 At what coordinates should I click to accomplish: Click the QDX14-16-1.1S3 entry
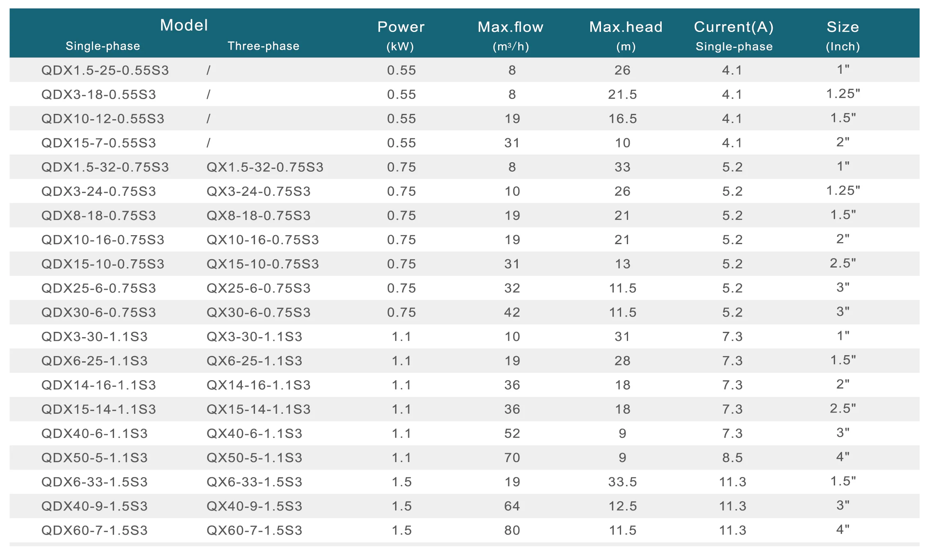tap(99, 385)
